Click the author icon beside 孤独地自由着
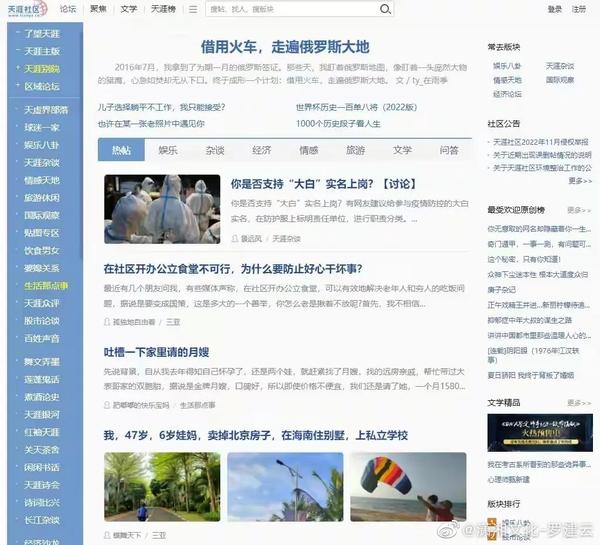This screenshot has width=600, height=545. (107, 322)
